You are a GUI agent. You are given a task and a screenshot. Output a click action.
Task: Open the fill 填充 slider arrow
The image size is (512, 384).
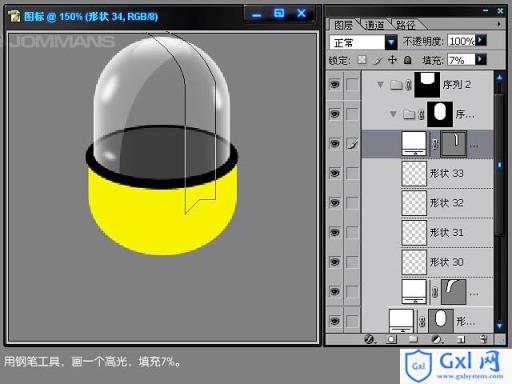[481, 60]
